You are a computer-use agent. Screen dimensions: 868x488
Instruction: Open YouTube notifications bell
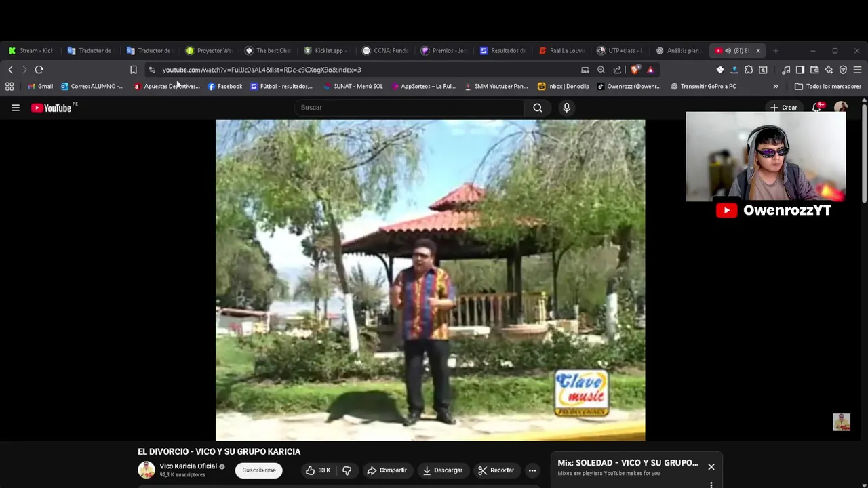(816, 108)
